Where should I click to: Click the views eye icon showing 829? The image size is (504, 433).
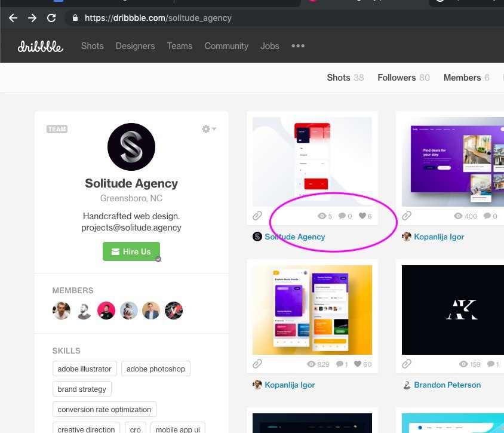click(311, 364)
